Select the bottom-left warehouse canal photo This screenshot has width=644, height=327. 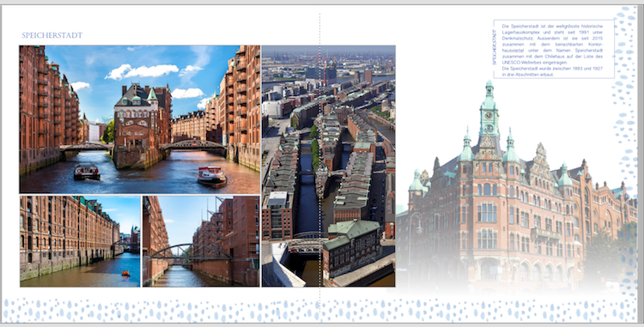80,241
